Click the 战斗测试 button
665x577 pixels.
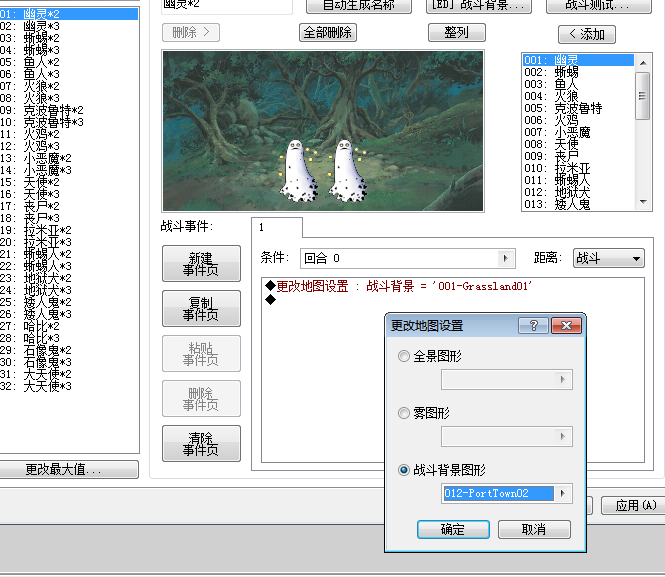[x=599, y=5]
